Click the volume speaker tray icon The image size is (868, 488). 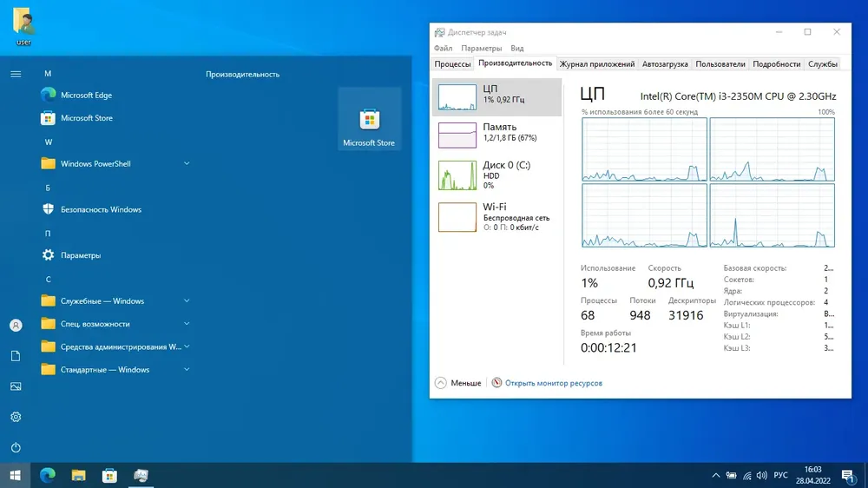tap(762, 475)
